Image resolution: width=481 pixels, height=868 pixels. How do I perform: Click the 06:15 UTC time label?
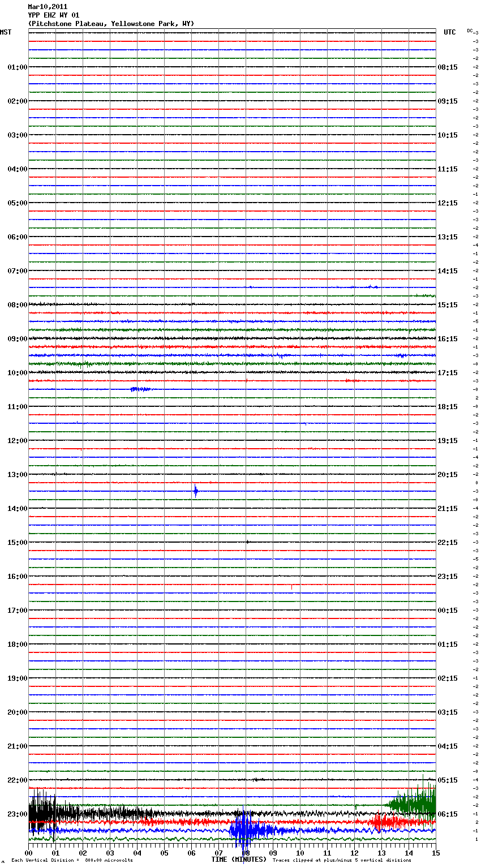pyautogui.click(x=448, y=814)
